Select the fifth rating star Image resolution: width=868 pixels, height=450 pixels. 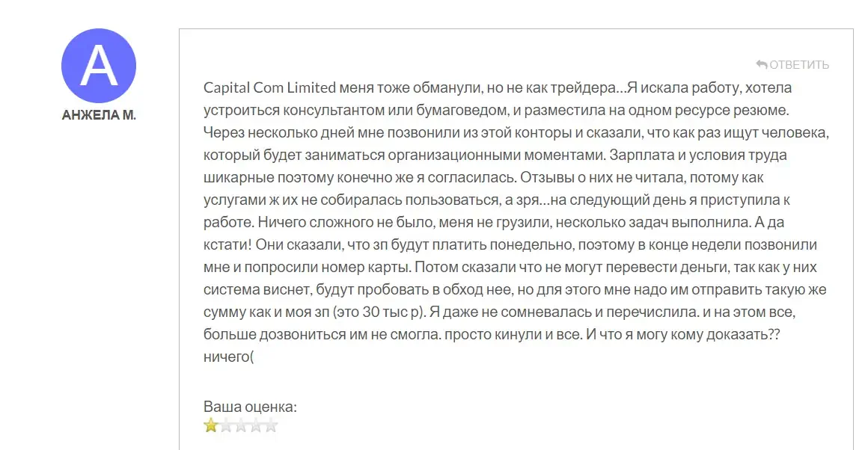[x=271, y=425]
